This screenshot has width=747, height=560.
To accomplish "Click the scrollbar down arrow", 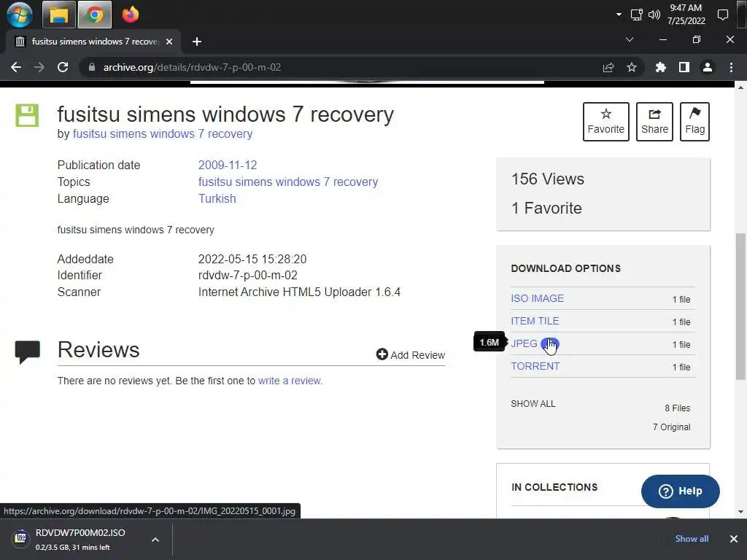I will 740,513.
